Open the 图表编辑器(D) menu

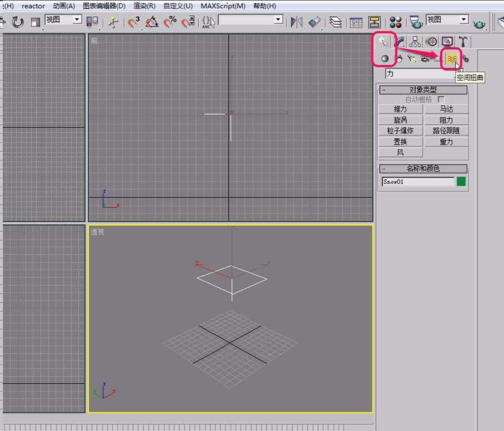coord(104,6)
